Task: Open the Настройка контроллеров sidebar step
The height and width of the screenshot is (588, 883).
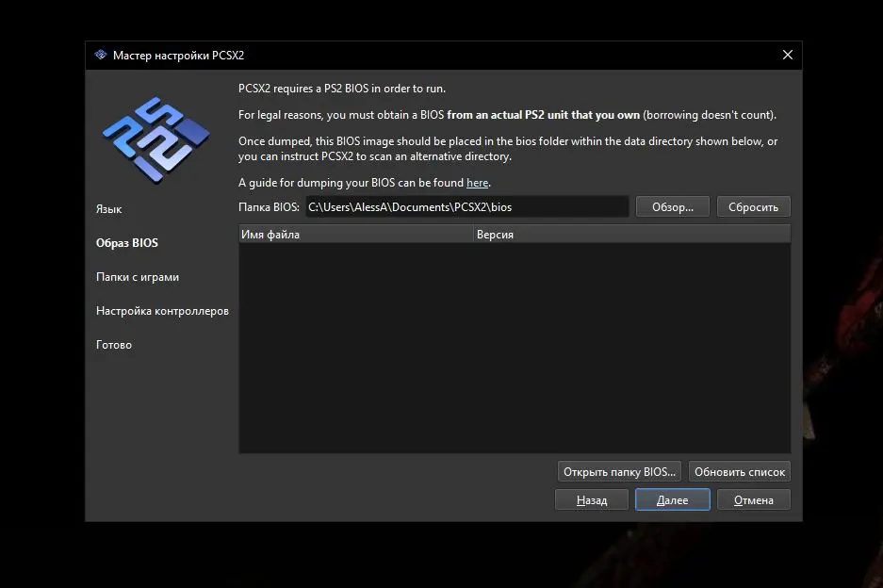Action: [x=162, y=311]
